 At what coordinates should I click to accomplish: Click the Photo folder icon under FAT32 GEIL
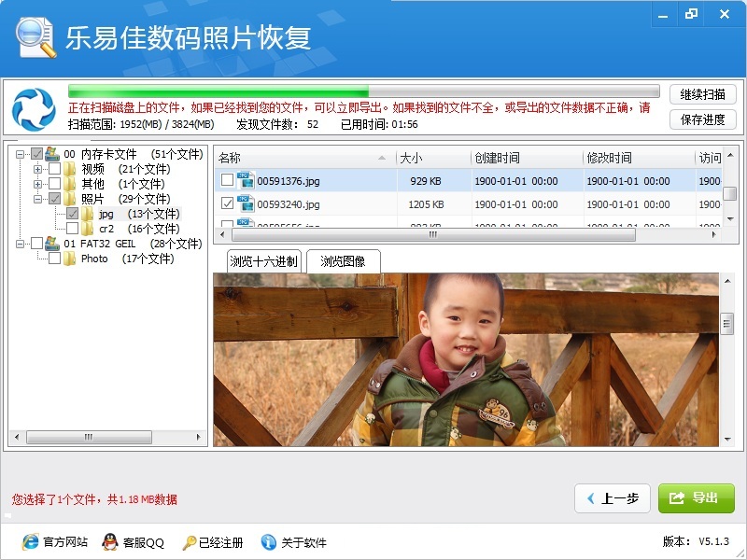pyautogui.click(x=69, y=259)
